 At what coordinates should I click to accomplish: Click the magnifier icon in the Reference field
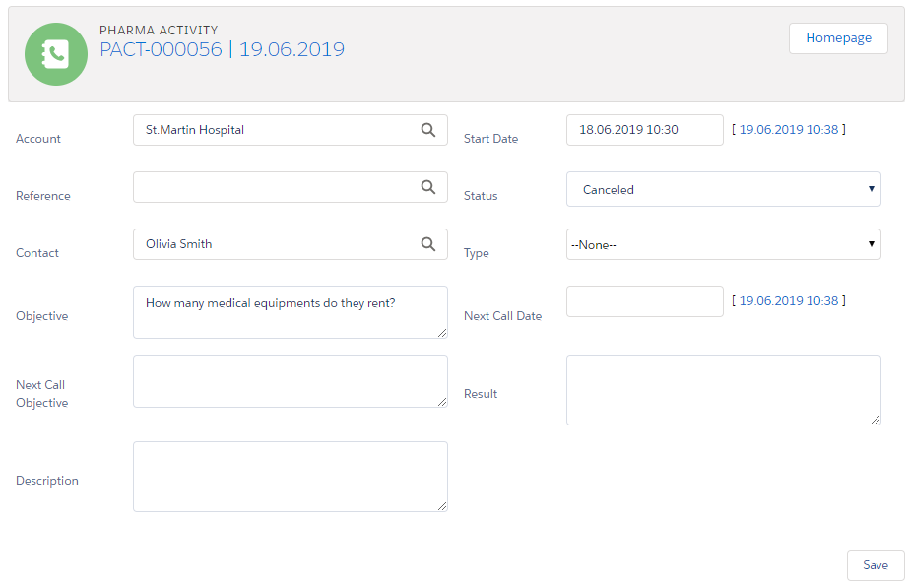tap(427, 187)
